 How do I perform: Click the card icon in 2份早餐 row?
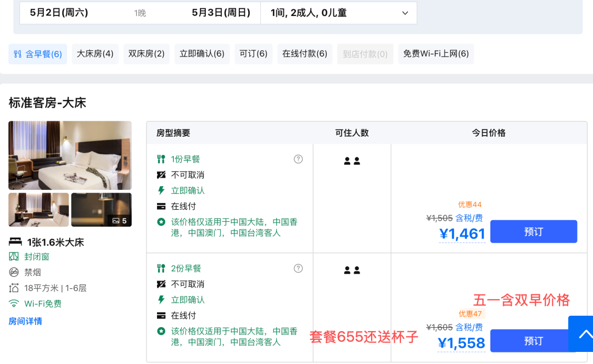pos(161,316)
